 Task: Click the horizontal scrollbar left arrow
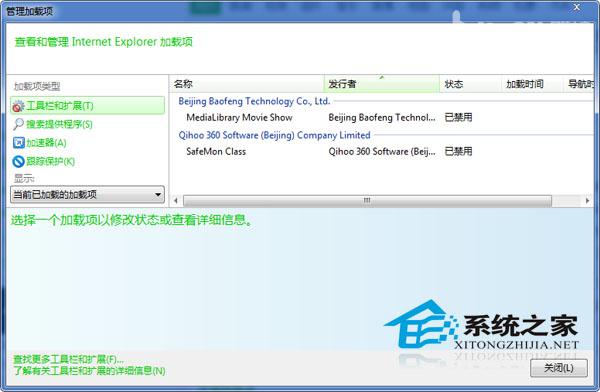click(176, 201)
